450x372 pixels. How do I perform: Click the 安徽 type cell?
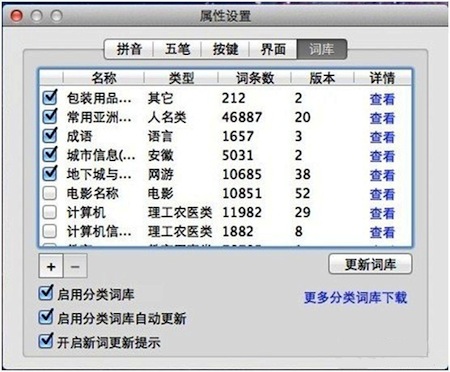[x=161, y=155]
